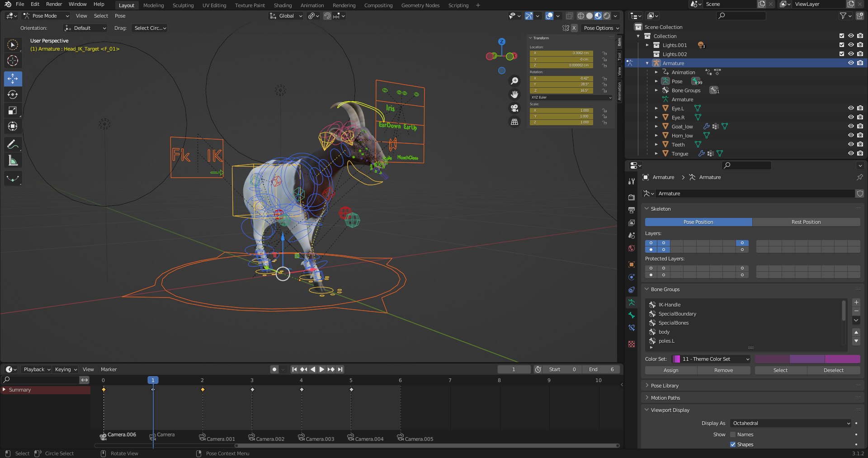
Task: Select the Annotate tool
Action: [x=13, y=144]
